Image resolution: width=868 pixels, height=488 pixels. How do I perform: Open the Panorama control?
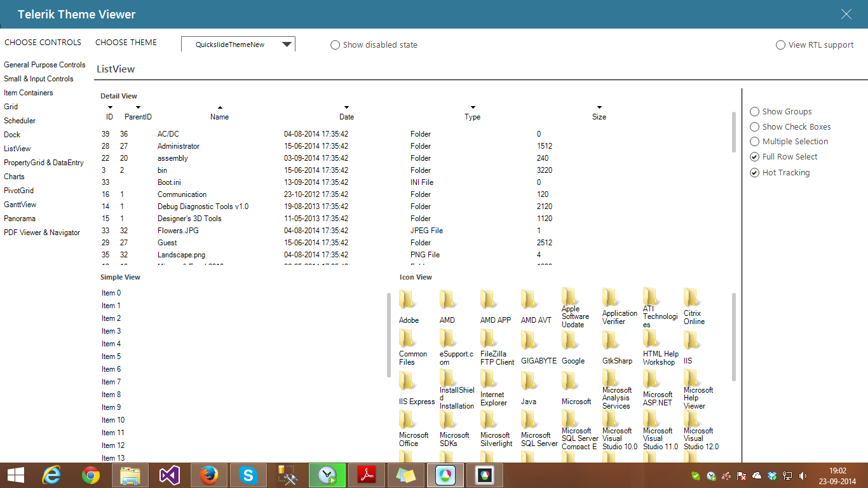[20, 219]
